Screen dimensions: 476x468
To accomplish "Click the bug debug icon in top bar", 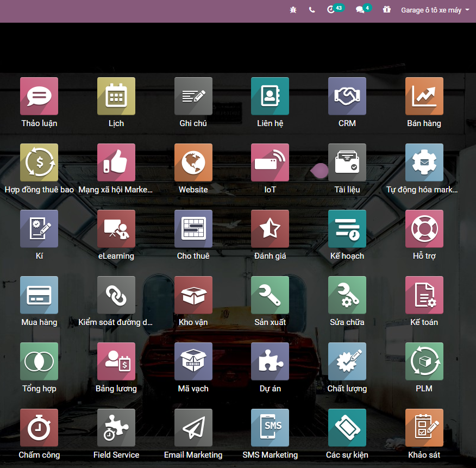I will (293, 10).
